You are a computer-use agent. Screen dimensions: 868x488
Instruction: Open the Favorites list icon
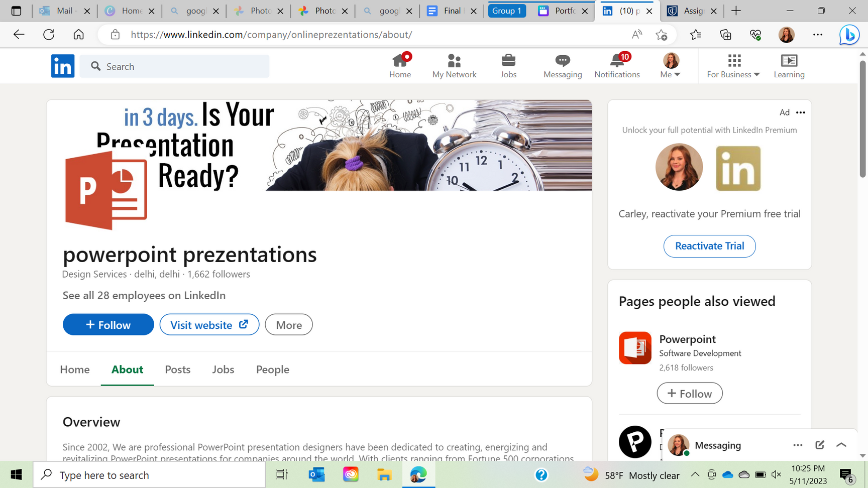click(696, 34)
